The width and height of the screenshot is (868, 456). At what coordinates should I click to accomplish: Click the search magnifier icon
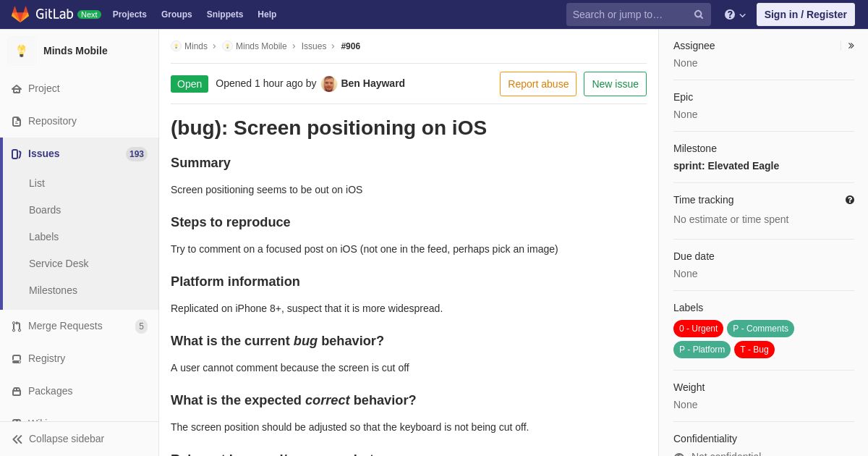coord(699,14)
